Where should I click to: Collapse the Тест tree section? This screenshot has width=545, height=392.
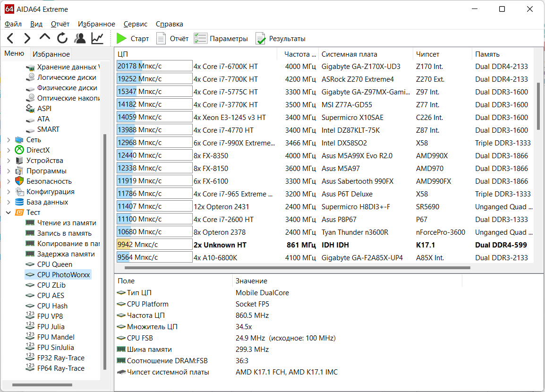tap(9, 213)
